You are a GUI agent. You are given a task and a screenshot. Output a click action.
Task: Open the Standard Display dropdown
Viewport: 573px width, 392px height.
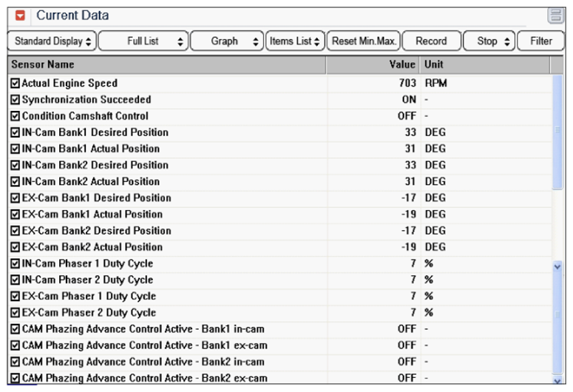53,41
